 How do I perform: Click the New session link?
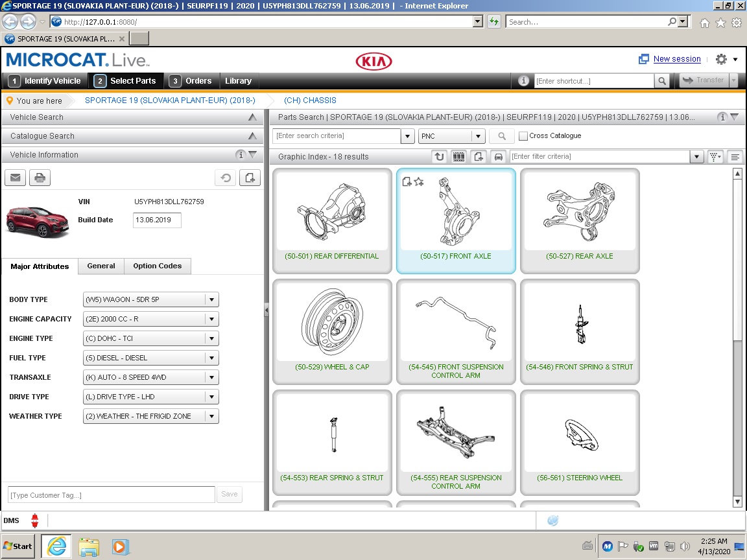tap(676, 59)
